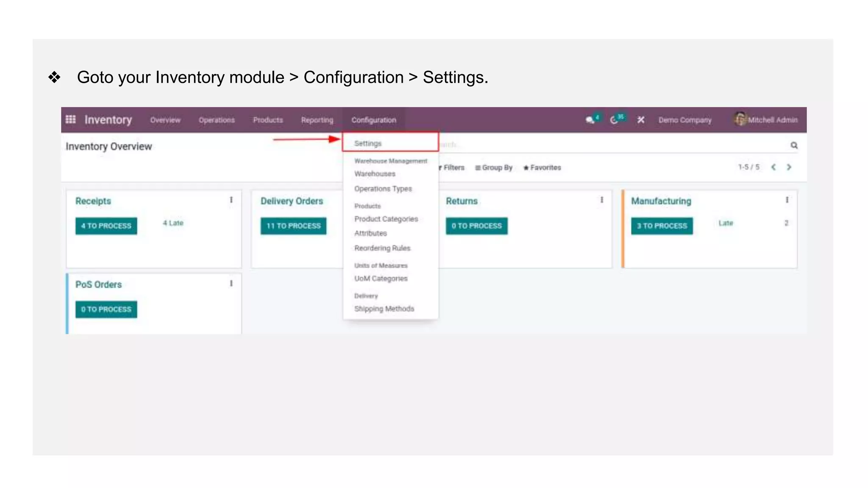Collapse the Configuration menu
This screenshot has width=868, height=488.
374,120
